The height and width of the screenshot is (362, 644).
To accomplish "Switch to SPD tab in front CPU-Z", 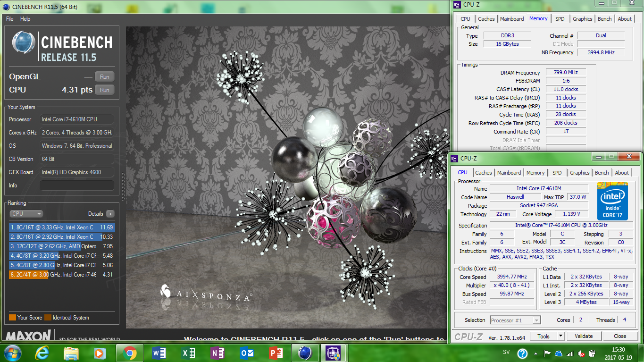I will [x=557, y=173].
